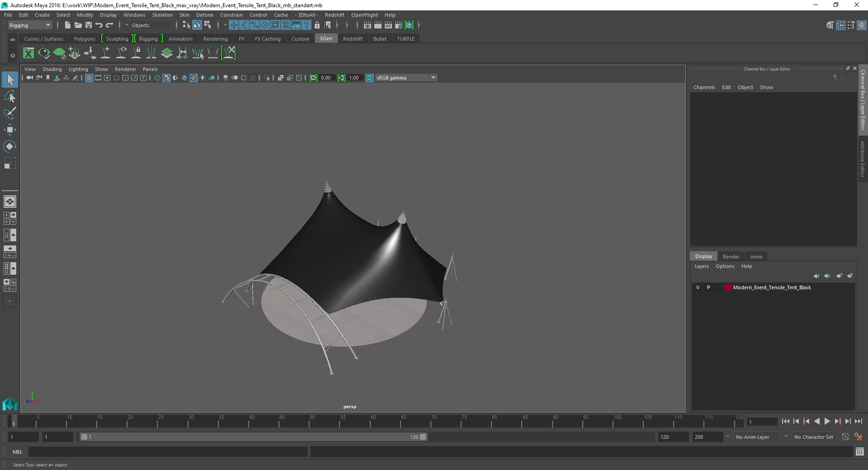Select the Lasso tool in the toolbox
The image size is (868, 470).
9,97
